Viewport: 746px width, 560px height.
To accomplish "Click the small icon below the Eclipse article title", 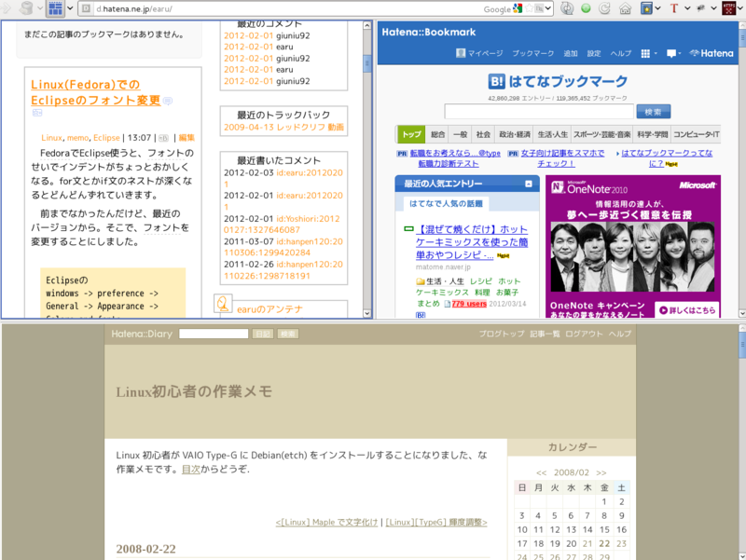I will pos(37,113).
